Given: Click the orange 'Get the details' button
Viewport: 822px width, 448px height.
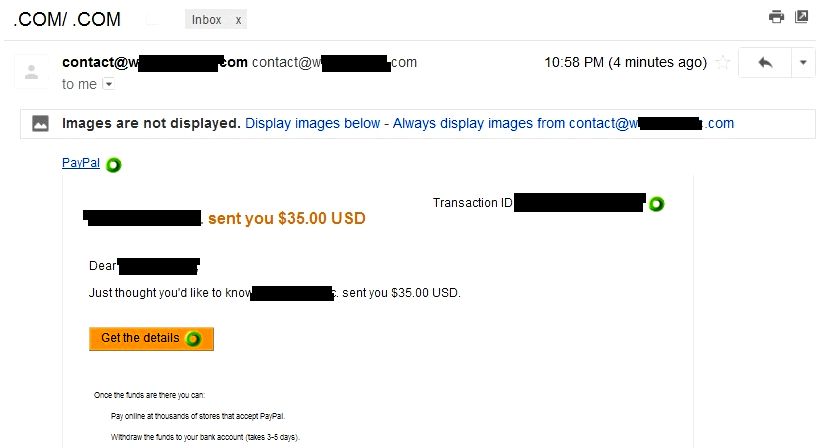Looking at the screenshot, I should click(x=152, y=338).
